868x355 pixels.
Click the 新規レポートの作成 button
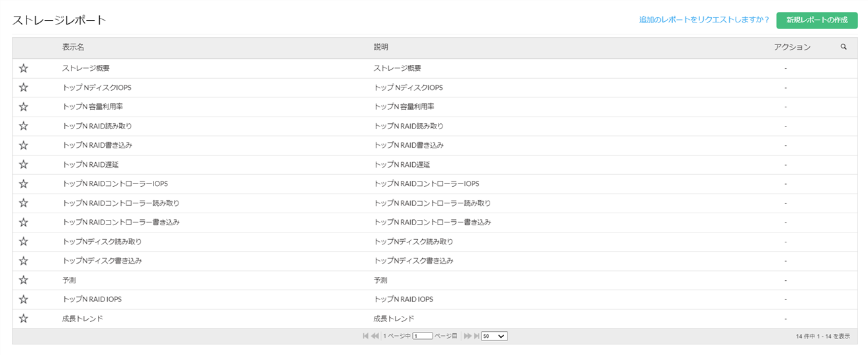816,20
